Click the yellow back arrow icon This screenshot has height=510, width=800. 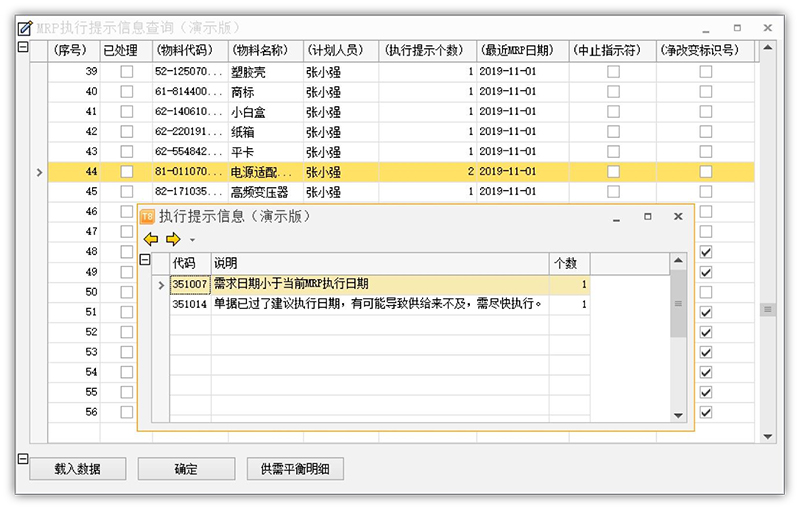(x=151, y=239)
